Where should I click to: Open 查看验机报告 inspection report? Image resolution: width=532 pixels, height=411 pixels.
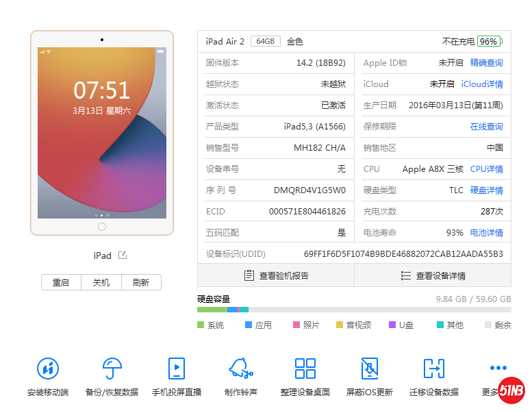tap(276, 275)
